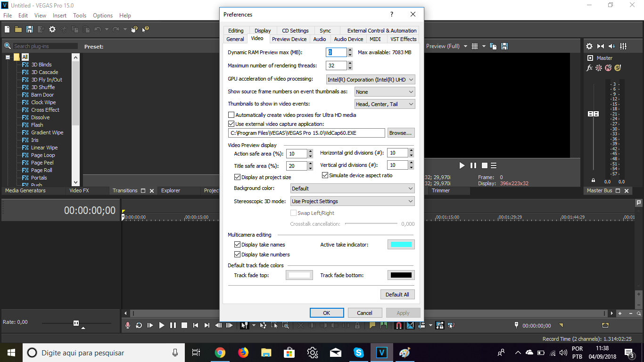644x362 pixels.
Task: Open Thumbnails to show dropdown
Action: tap(385, 104)
